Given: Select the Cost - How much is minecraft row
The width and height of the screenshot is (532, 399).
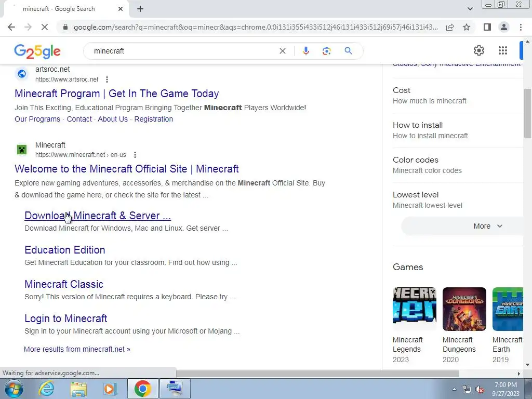Looking at the screenshot, I should pyautogui.click(x=458, y=96).
